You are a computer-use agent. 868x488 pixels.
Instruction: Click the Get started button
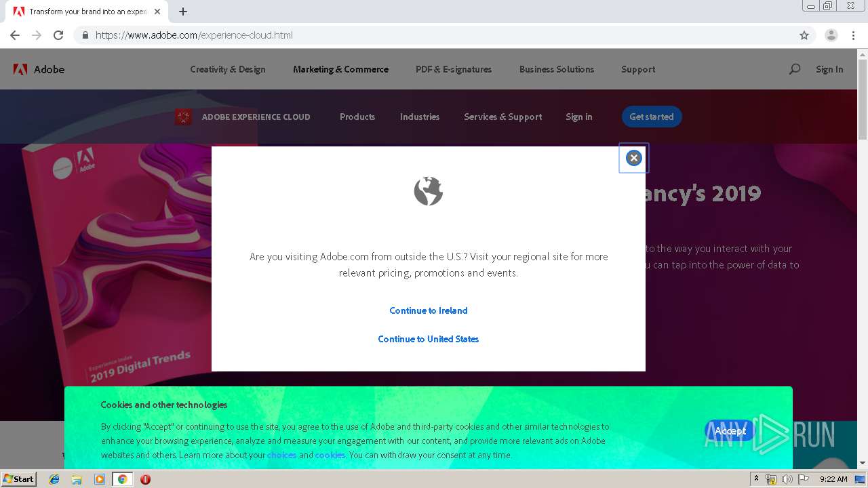pyautogui.click(x=652, y=117)
